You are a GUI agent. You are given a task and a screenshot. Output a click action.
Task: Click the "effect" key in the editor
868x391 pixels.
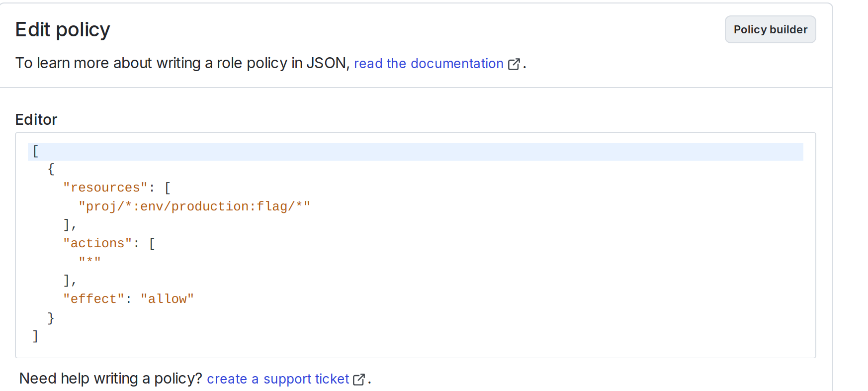tap(94, 298)
